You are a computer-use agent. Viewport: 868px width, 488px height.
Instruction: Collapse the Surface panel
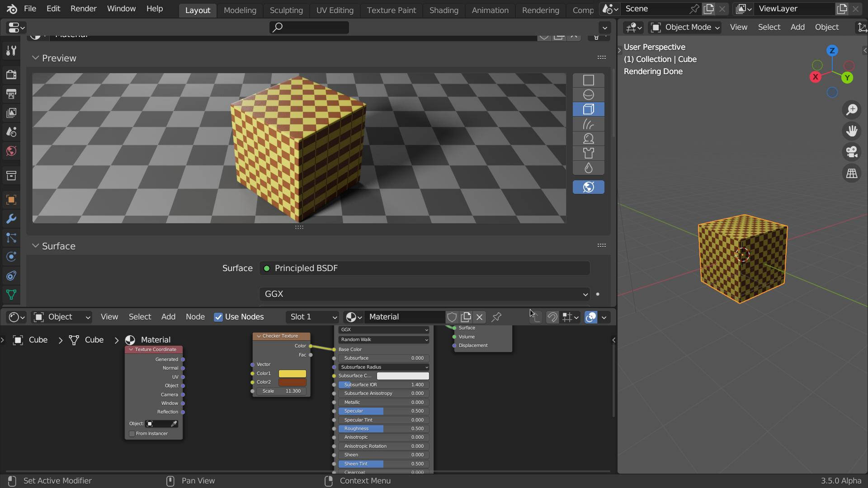(x=35, y=246)
